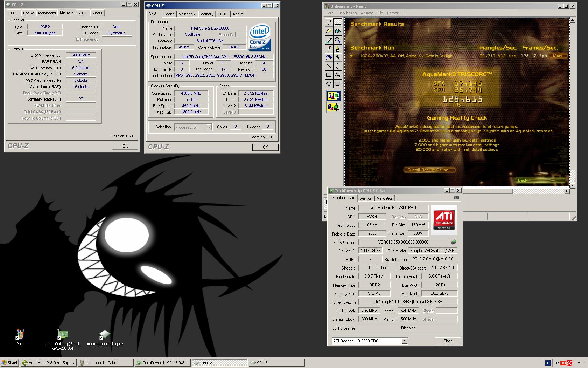Click the DE language indicator
Viewport: 588px width, 368px height.
click(548, 363)
